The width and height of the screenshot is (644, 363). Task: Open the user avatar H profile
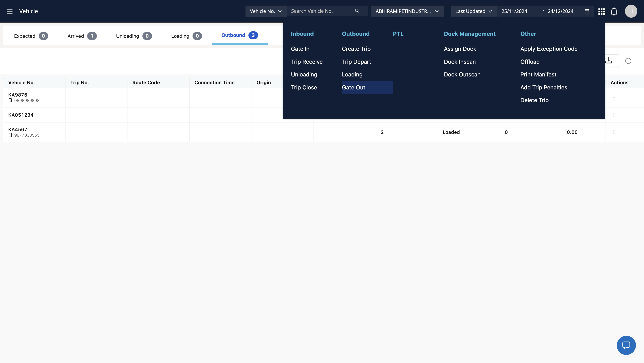pyautogui.click(x=631, y=11)
